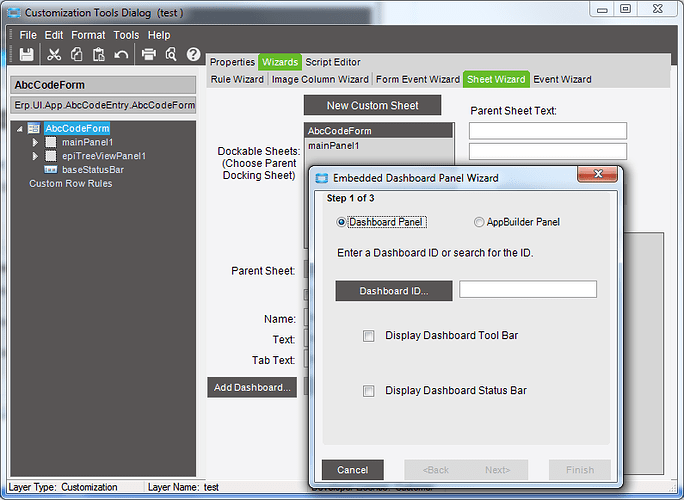Click the second field under Parent Sheet Text

548,151
